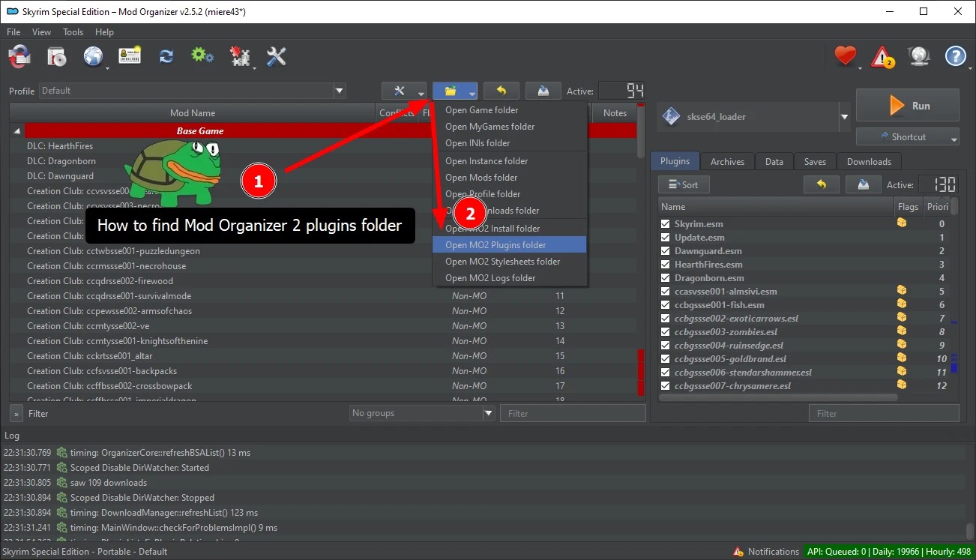Click the plugin Name column header
The height and width of the screenshot is (560, 976).
point(776,207)
